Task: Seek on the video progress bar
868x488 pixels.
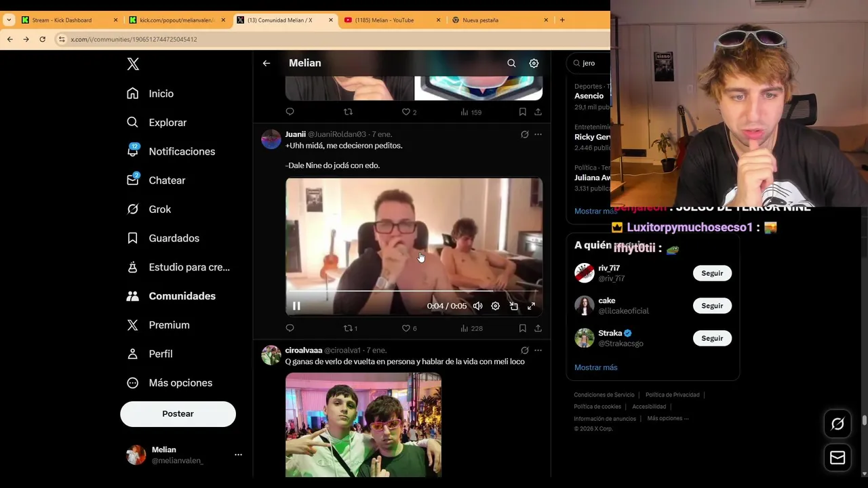Action: click(x=414, y=291)
